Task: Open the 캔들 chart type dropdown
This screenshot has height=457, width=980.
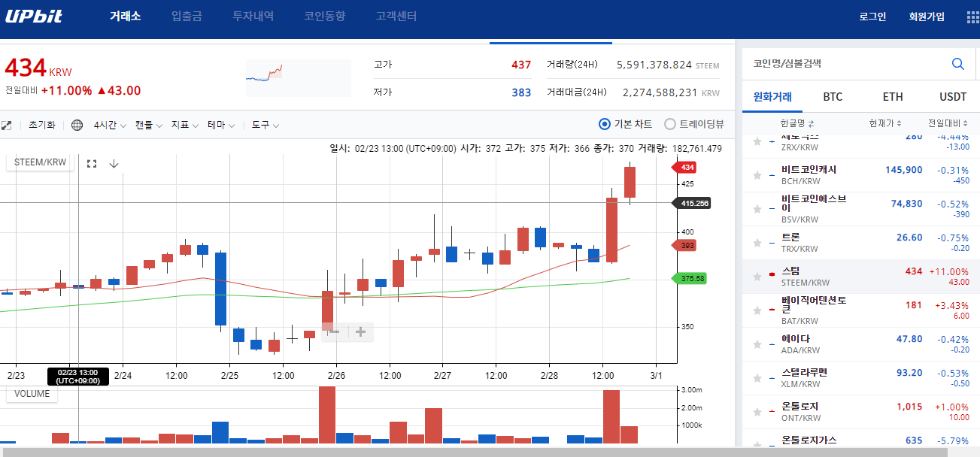Action: [x=149, y=126]
